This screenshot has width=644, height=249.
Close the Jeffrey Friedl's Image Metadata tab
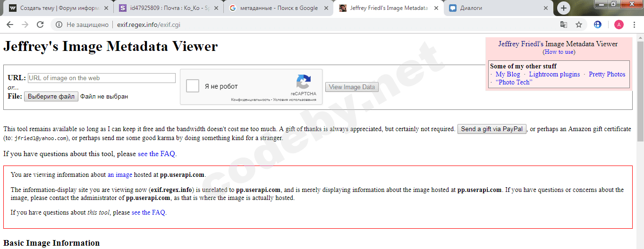click(436, 8)
